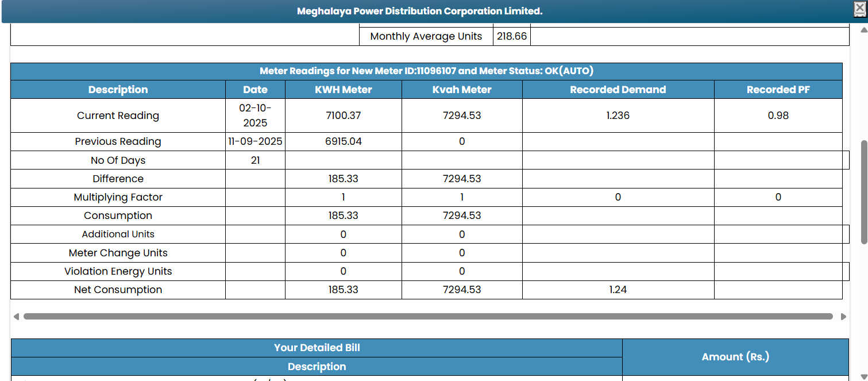Click the Recorded PF column header

click(778, 90)
